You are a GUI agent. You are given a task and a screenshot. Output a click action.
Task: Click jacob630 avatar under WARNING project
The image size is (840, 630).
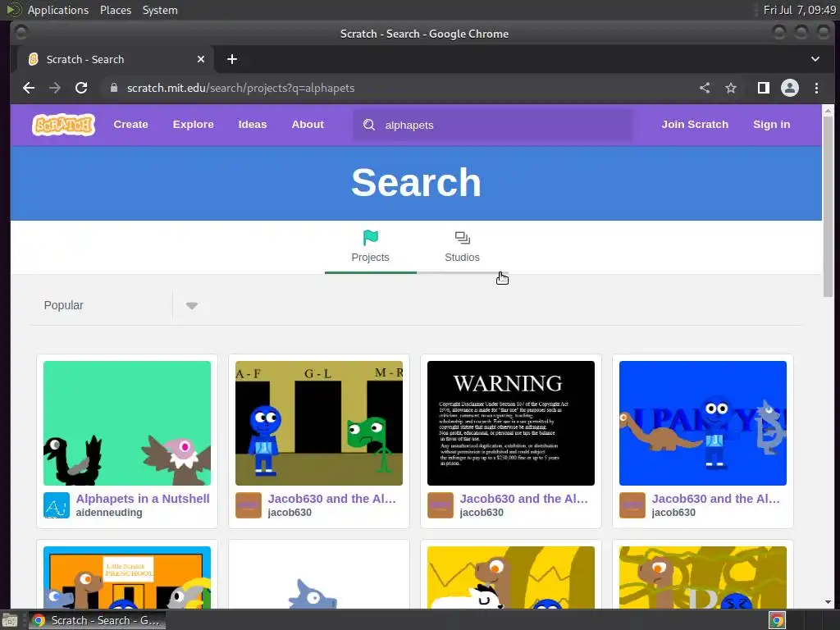(x=441, y=505)
